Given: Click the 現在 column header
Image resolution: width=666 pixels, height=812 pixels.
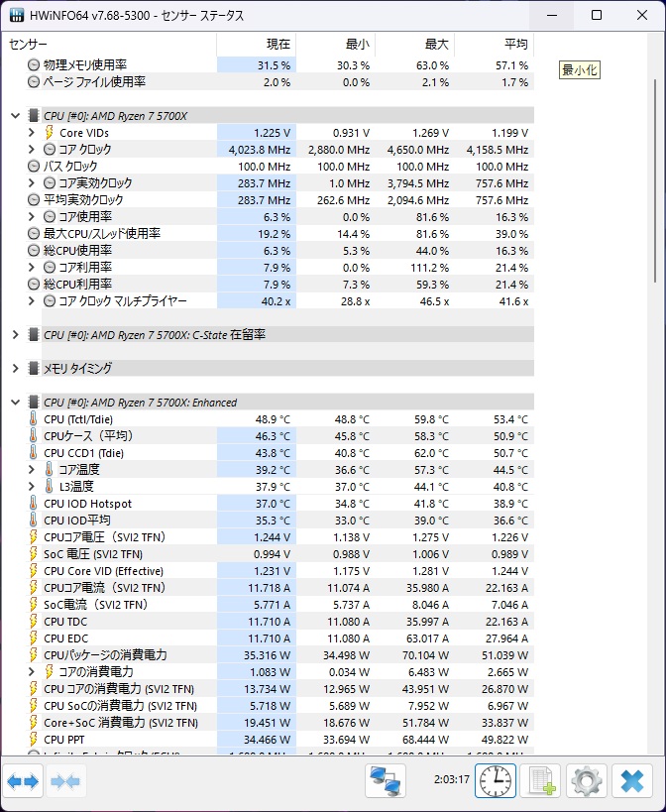Looking at the screenshot, I should click(256, 45).
